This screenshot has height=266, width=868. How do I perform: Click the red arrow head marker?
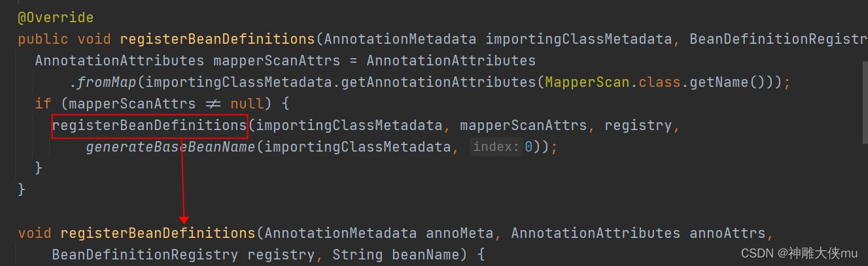(184, 220)
